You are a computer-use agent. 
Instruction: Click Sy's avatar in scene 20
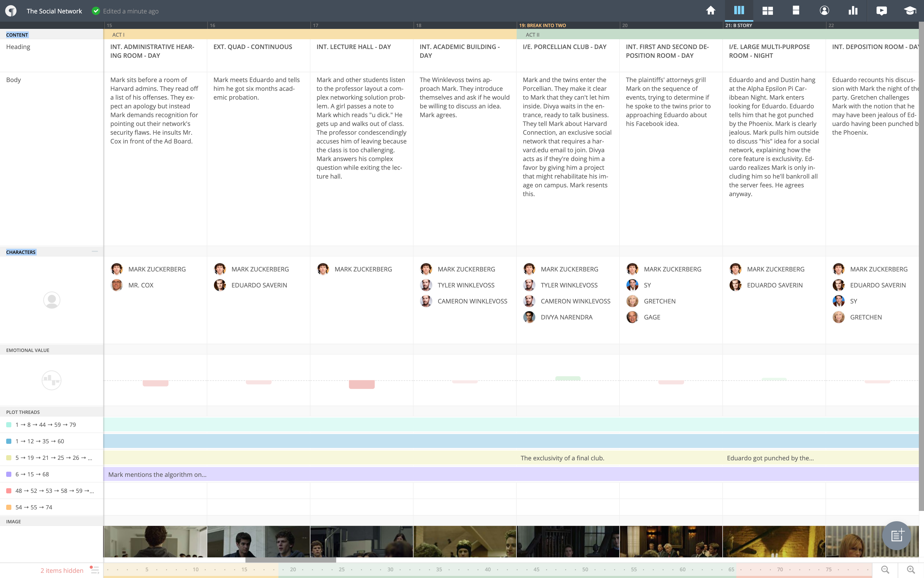(632, 285)
